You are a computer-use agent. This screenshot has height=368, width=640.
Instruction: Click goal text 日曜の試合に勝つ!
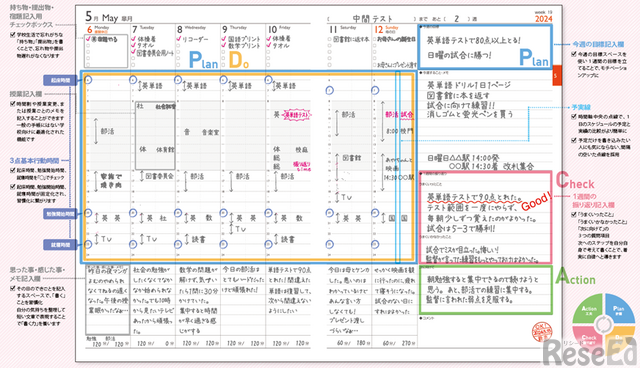coord(460,55)
